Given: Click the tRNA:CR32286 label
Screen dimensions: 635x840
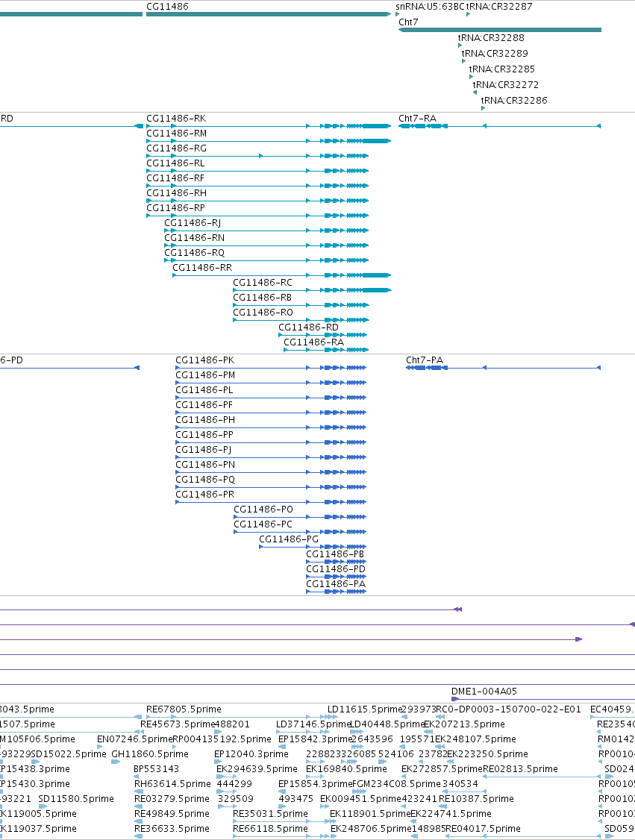Looking at the screenshot, I should click(514, 100).
